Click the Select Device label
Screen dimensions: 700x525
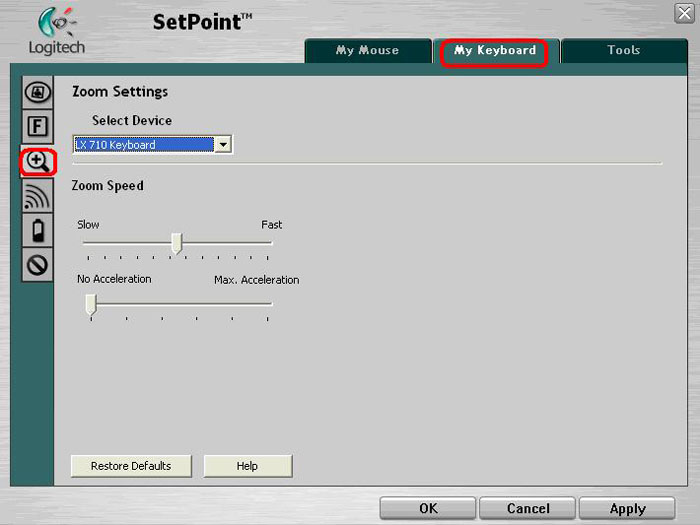point(132,121)
